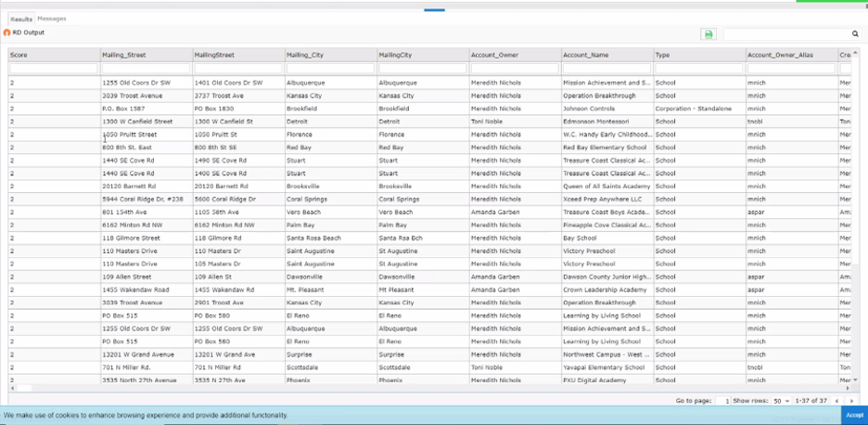This screenshot has height=425, width=868.
Task: Click the Account_Owner_Alias filter field
Action: (792, 69)
